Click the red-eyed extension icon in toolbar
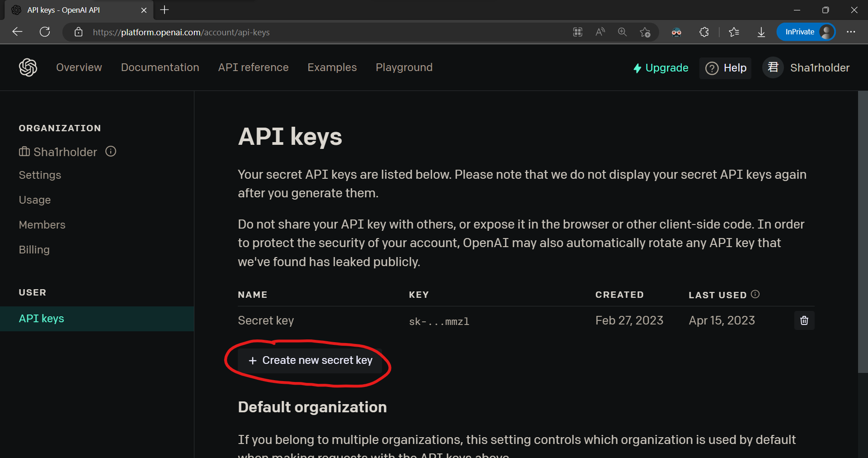Viewport: 868px width, 458px height. (x=676, y=32)
